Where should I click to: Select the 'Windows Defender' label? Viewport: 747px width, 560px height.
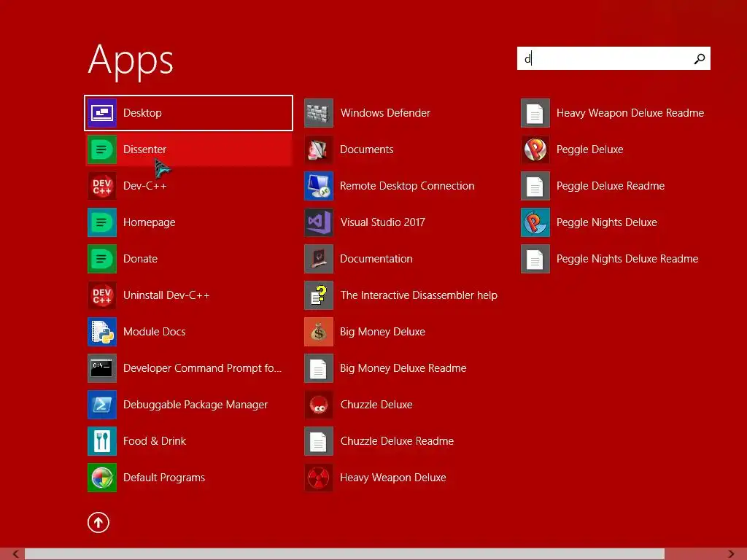pos(385,113)
